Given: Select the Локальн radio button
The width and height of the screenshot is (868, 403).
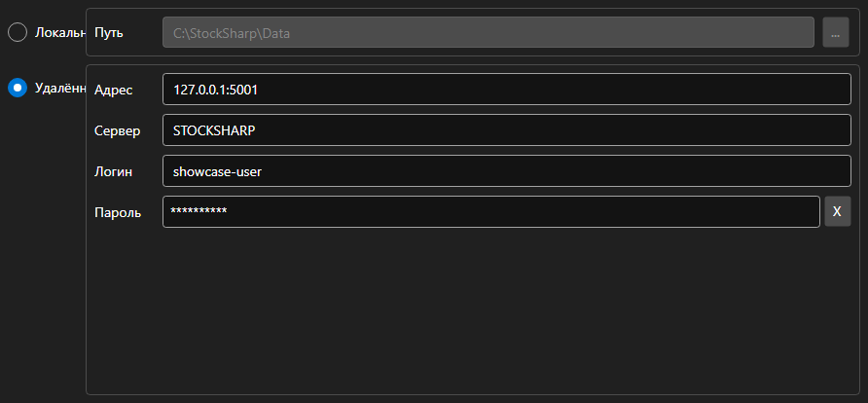Looking at the screenshot, I should click(18, 32).
